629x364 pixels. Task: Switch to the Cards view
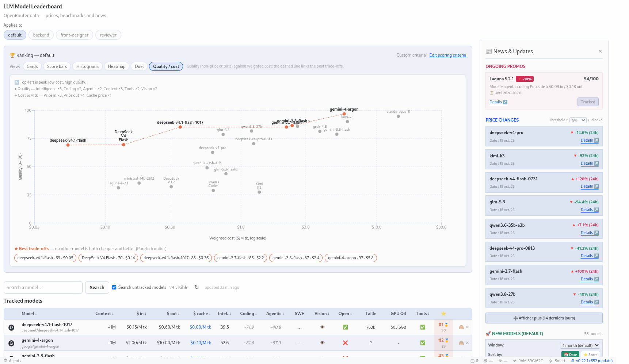coord(32,66)
